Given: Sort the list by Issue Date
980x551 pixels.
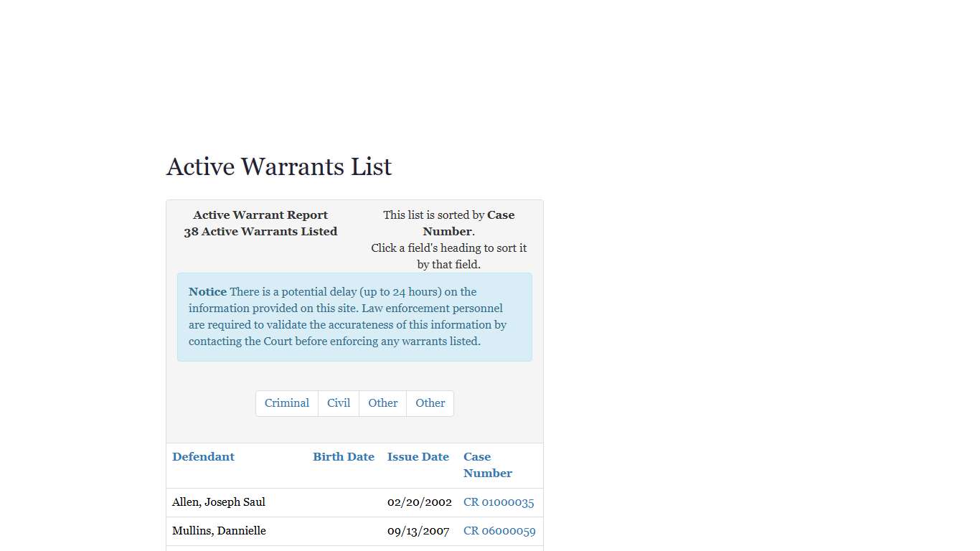Looking at the screenshot, I should point(418,456).
